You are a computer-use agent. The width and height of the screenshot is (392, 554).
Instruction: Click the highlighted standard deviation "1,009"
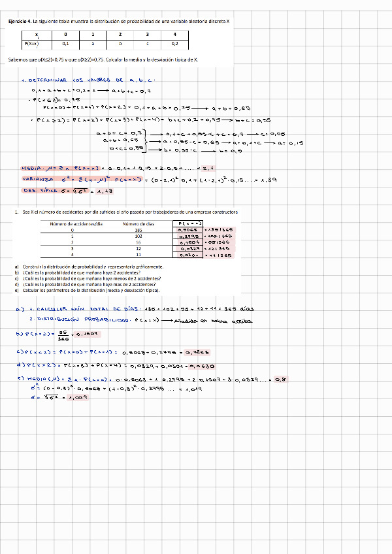[x=77, y=397]
